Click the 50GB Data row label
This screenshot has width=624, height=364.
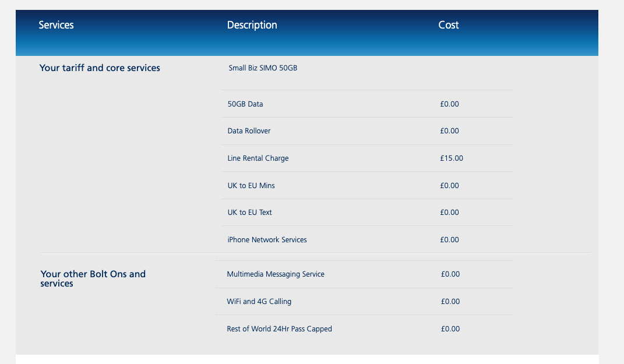point(245,104)
